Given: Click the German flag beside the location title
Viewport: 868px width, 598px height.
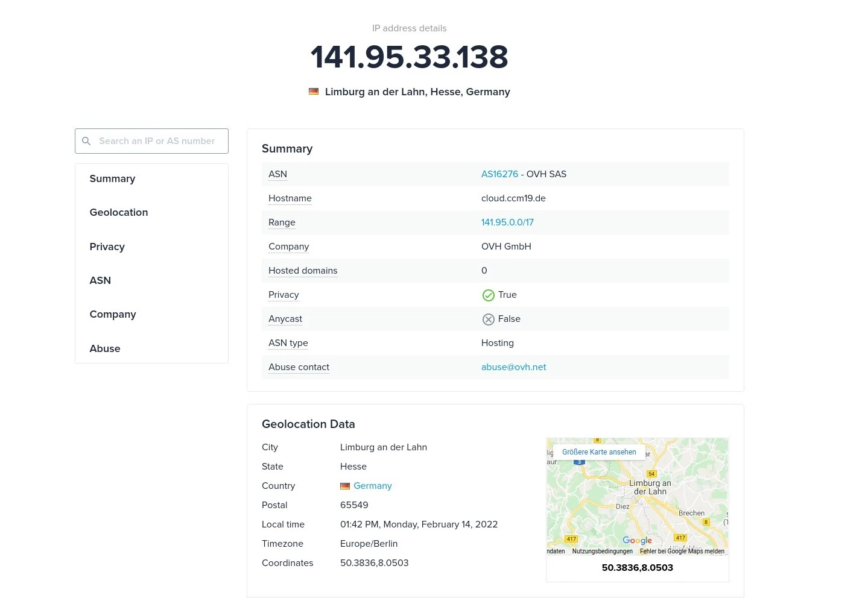Looking at the screenshot, I should (x=314, y=92).
